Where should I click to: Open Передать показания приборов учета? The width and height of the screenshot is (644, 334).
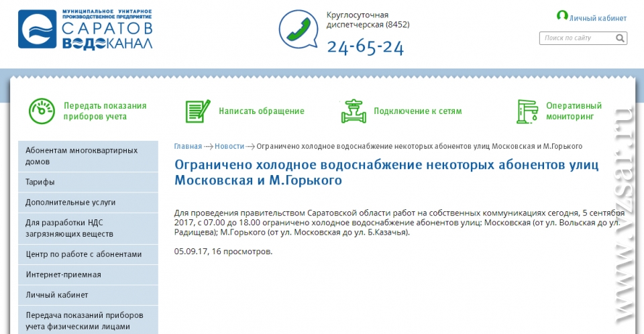105,111
